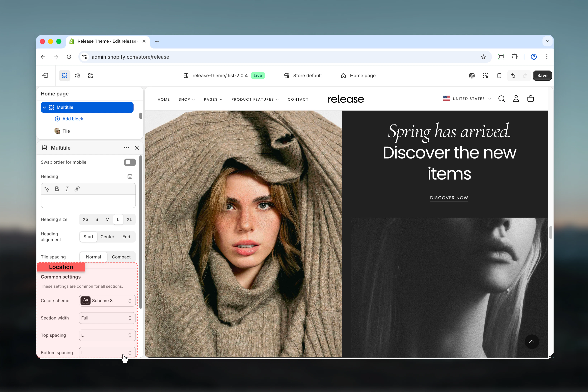Expand the PAGES navigation menu

coord(213,100)
